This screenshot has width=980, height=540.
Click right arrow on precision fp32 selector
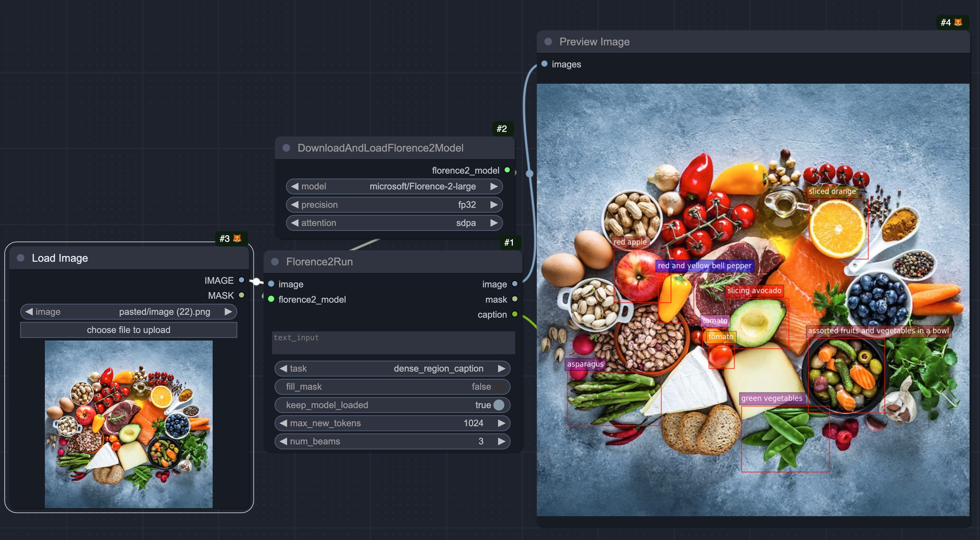click(494, 205)
